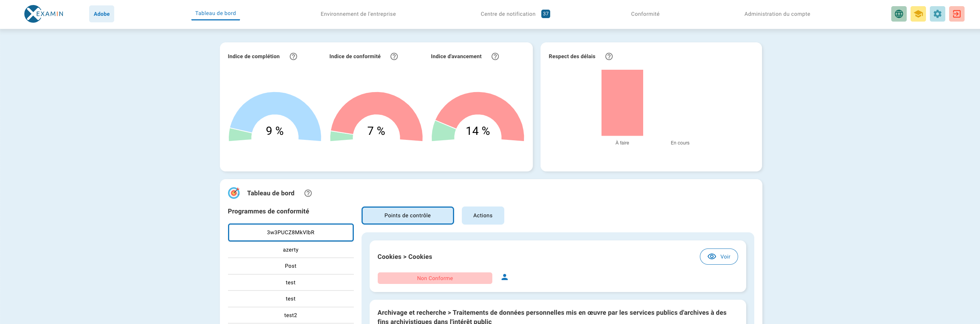Click Programmes de conformité heading

pos(268,211)
